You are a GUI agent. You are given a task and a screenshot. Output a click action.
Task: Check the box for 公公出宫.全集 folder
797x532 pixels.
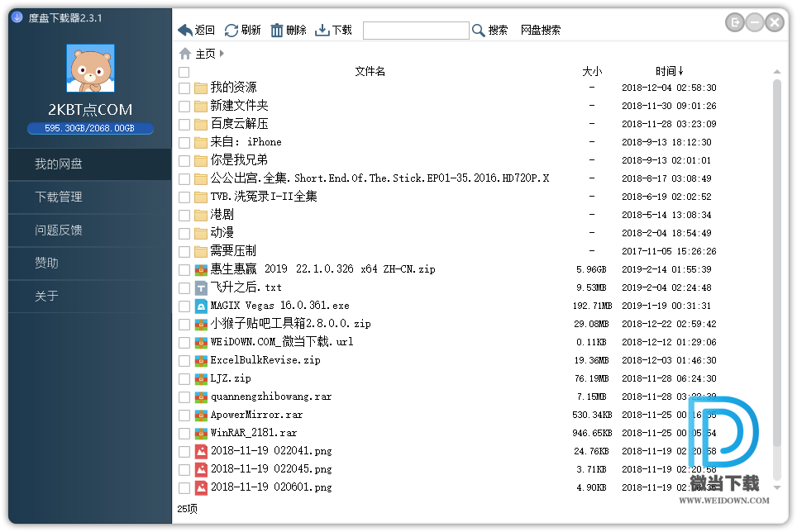click(x=184, y=179)
